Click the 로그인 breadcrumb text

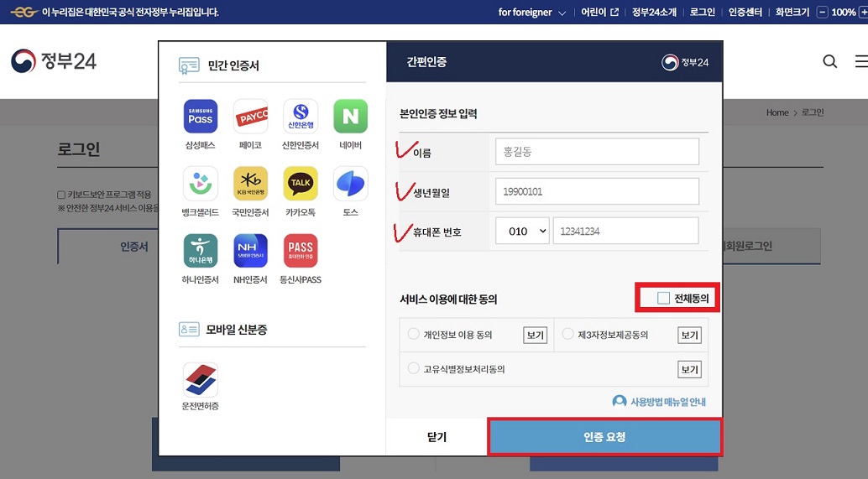[813, 112]
